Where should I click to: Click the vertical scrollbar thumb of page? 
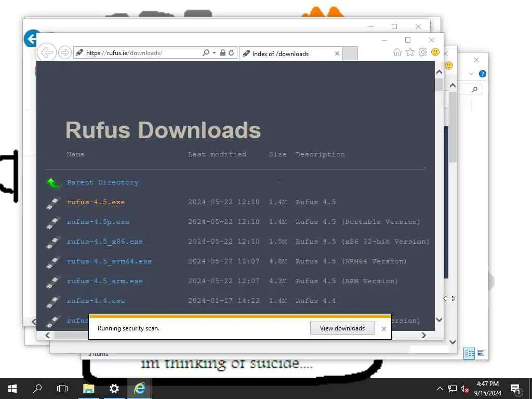(x=439, y=85)
